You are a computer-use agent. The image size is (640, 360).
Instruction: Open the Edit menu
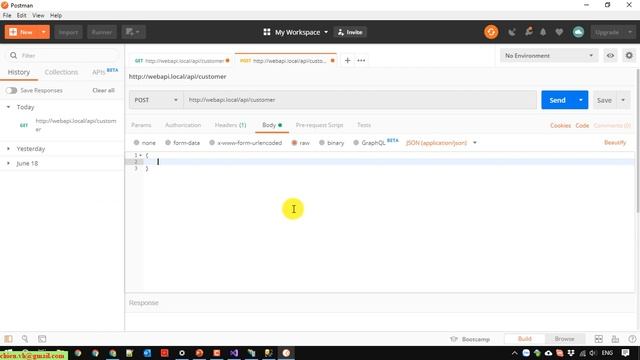point(22,16)
